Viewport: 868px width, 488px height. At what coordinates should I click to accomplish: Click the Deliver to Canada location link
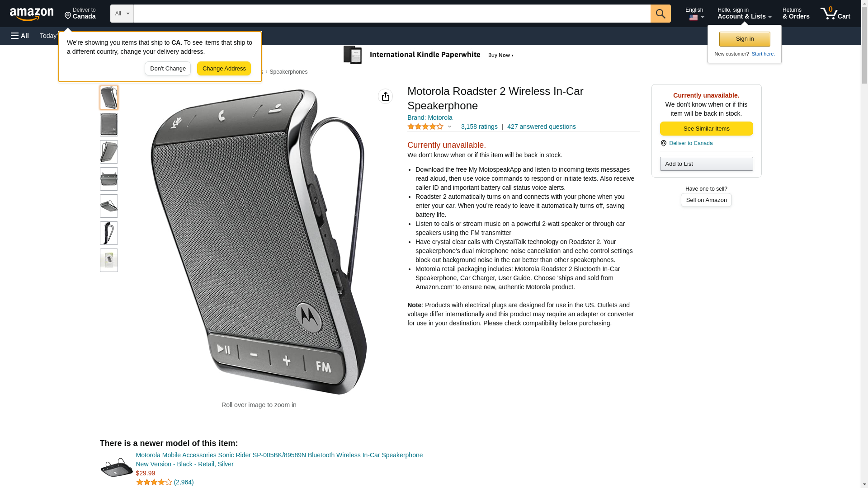pos(691,143)
